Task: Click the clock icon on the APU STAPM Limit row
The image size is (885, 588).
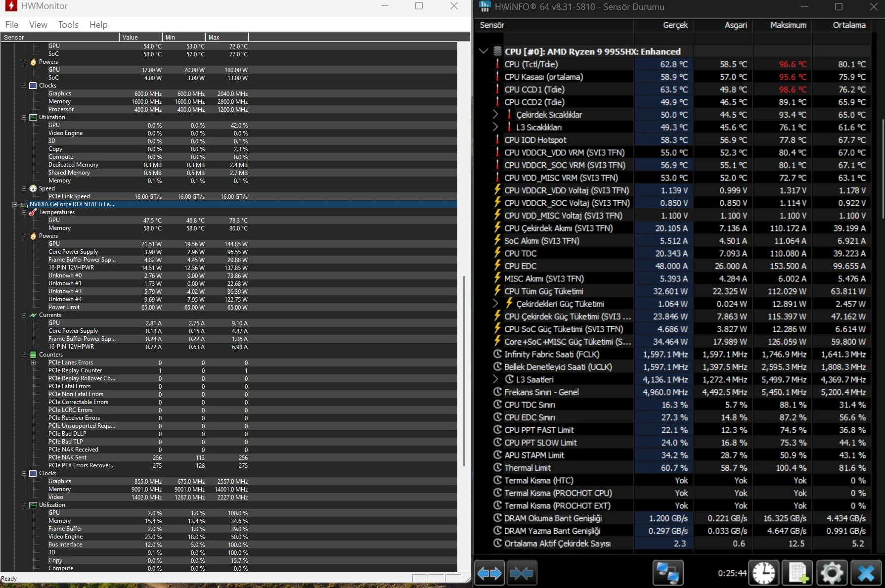Action: pos(498,455)
